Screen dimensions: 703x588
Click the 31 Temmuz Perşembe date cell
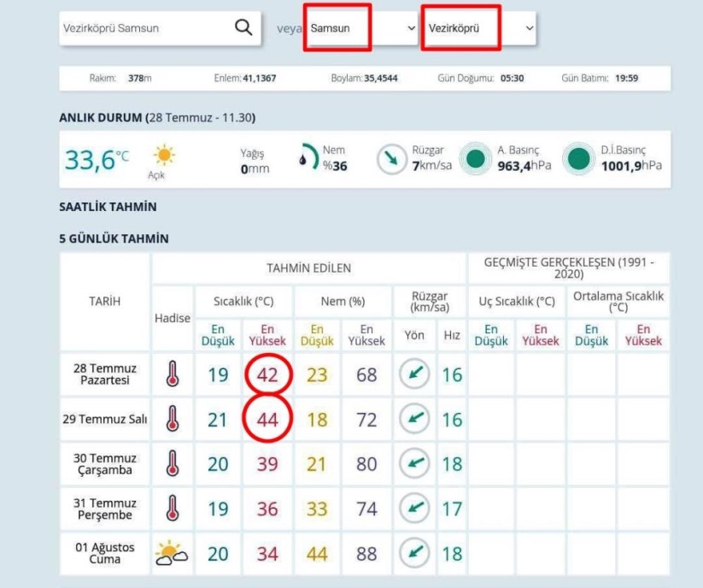point(104,509)
